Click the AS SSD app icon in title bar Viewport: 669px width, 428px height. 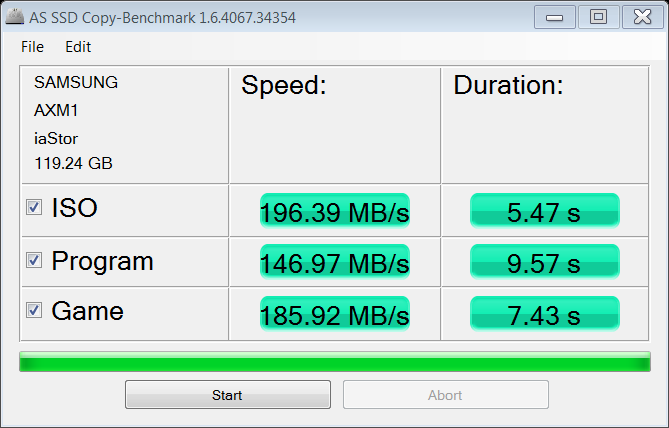pyautogui.click(x=13, y=18)
